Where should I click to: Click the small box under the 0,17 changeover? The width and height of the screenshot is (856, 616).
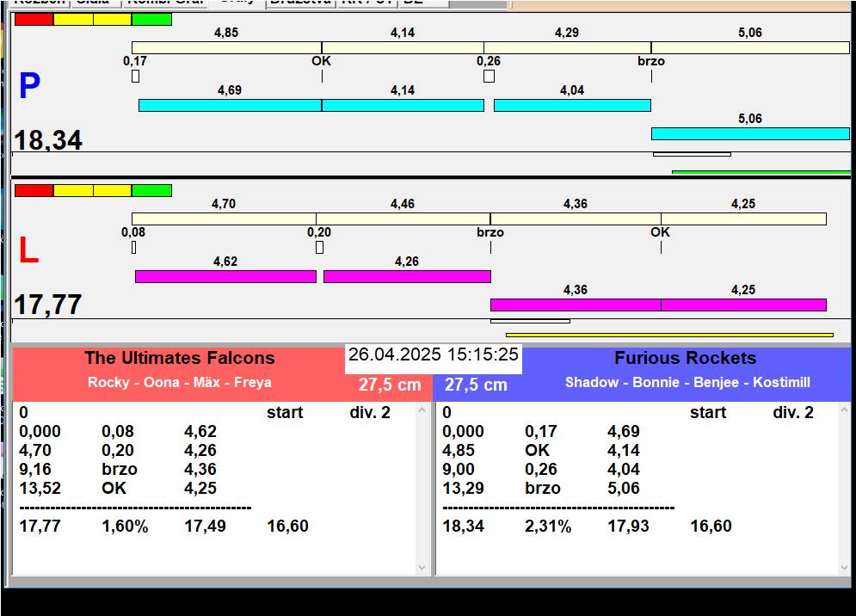[x=135, y=77]
